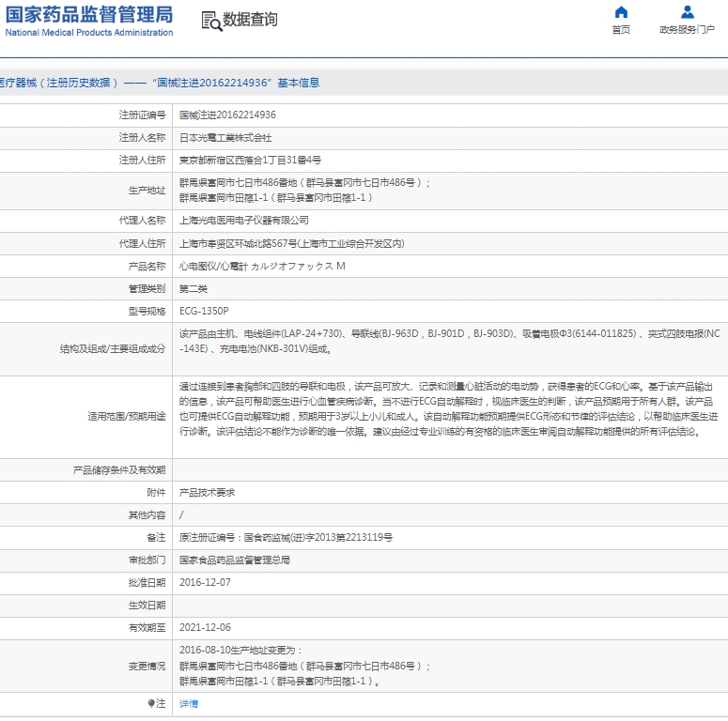This screenshot has width=728, height=721.
Task: Click the expiry date 2021-12-06
Action: click(205, 627)
